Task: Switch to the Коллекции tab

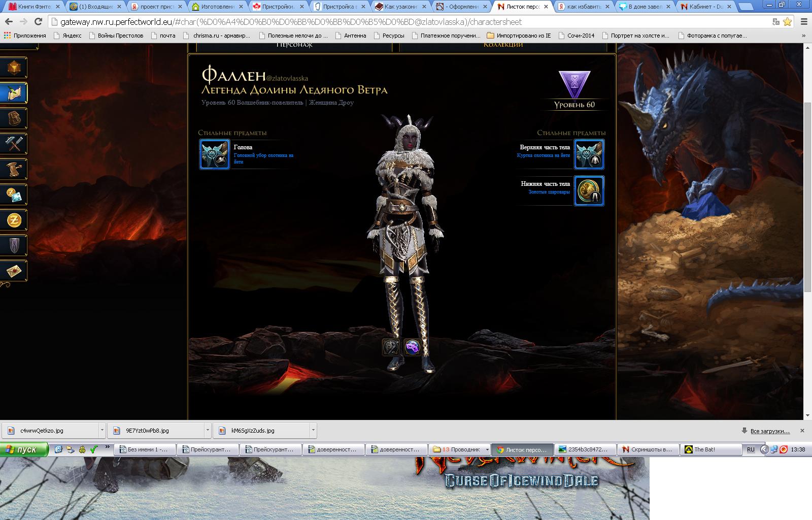Action: 503,45
